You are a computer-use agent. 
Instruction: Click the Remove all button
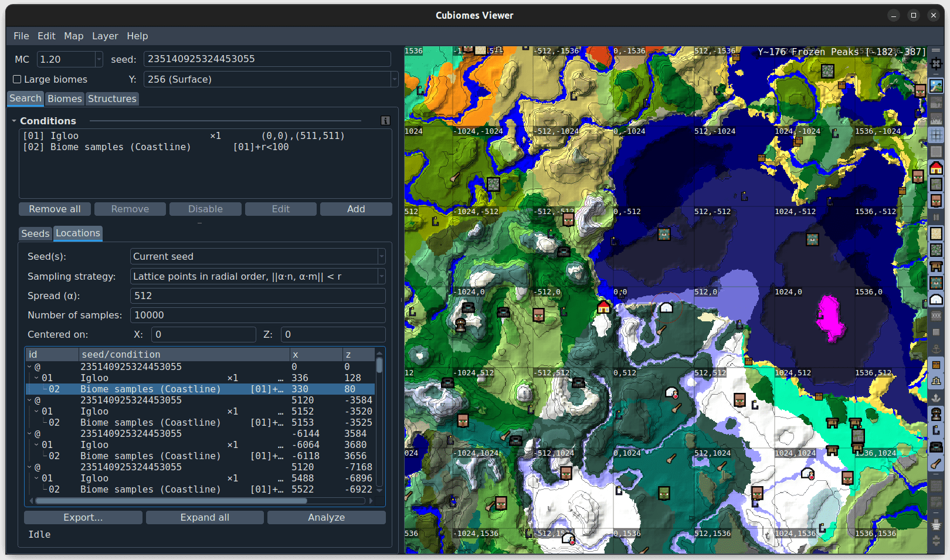tap(55, 209)
